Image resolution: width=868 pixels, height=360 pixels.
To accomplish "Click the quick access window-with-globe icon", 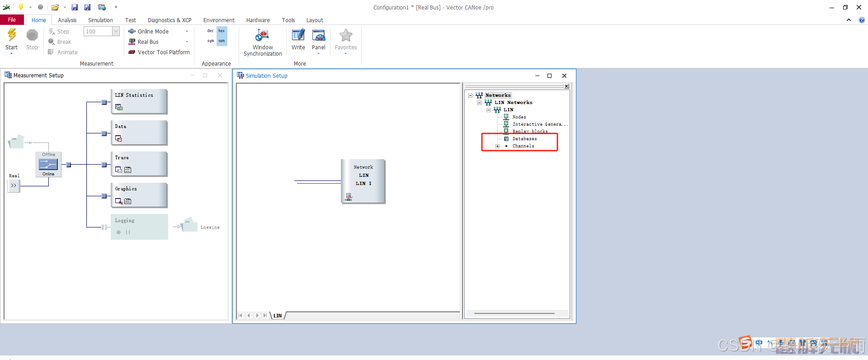I will pyautogui.click(x=102, y=7).
